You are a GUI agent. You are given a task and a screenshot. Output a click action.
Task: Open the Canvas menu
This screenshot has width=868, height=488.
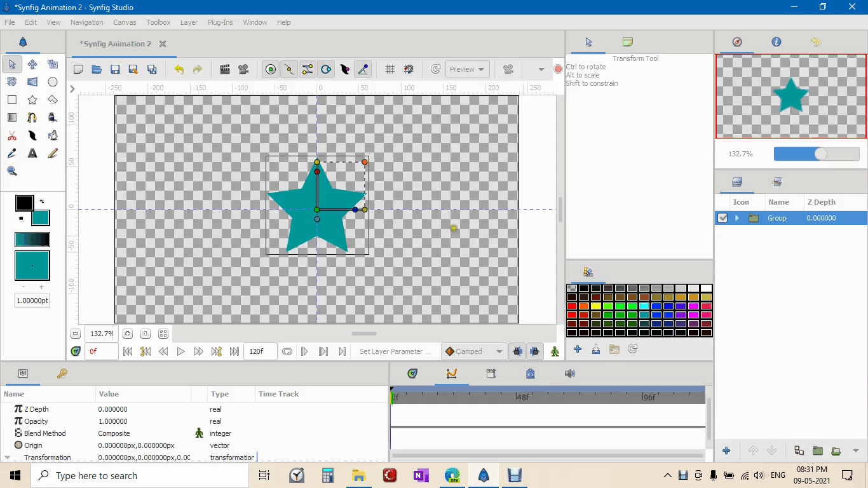125,22
